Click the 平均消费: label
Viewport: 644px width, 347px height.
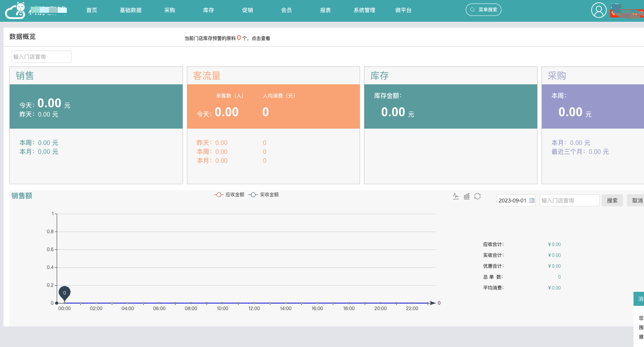493,288
